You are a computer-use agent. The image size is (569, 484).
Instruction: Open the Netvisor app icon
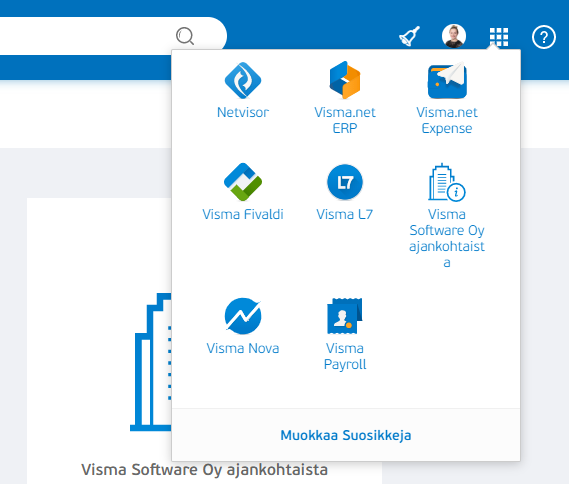coord(243,80)
